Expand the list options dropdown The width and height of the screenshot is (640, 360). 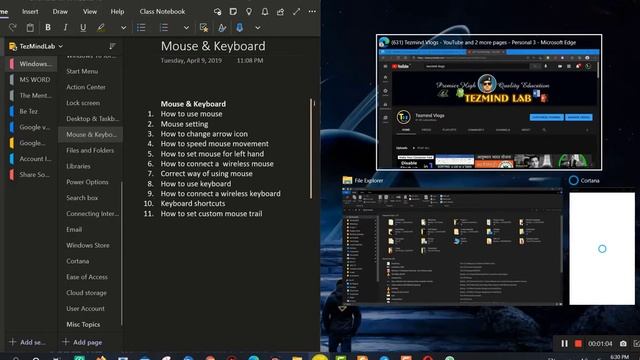pos(186,28)
